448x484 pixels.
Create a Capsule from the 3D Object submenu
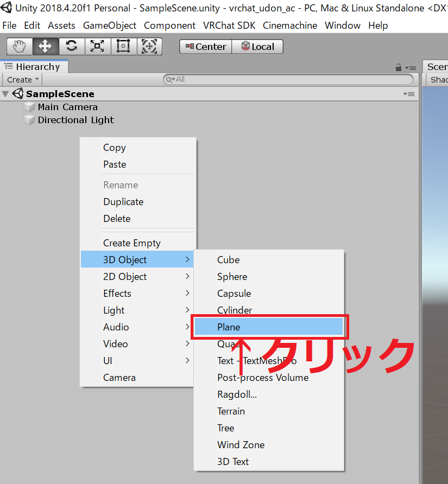[269, 293]
